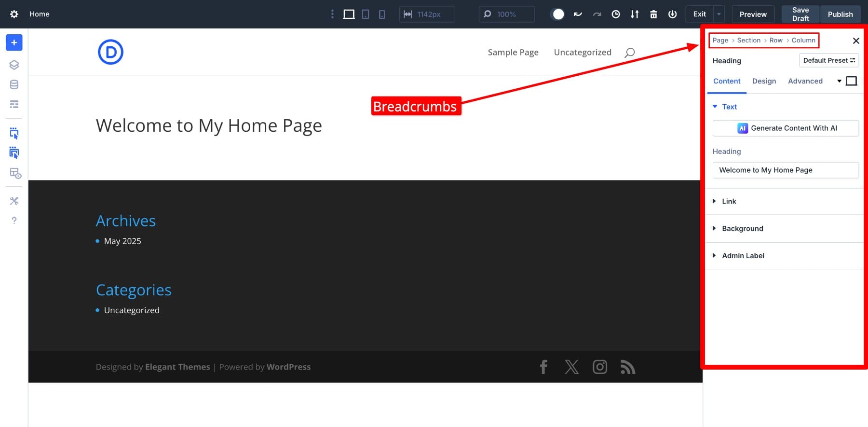The image size is (868, 427).
Task: Open the wireframe list icon in sidebar
Action: 14,104
